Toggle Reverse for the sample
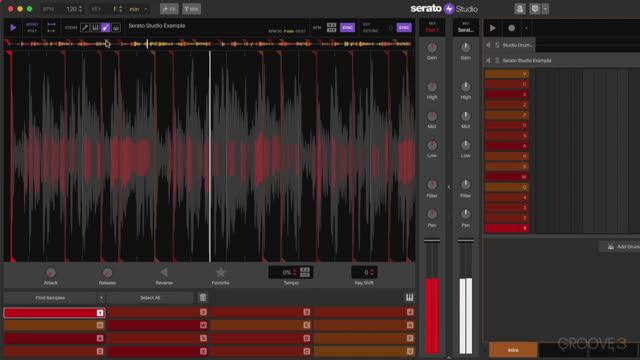 tap(164, 272)
